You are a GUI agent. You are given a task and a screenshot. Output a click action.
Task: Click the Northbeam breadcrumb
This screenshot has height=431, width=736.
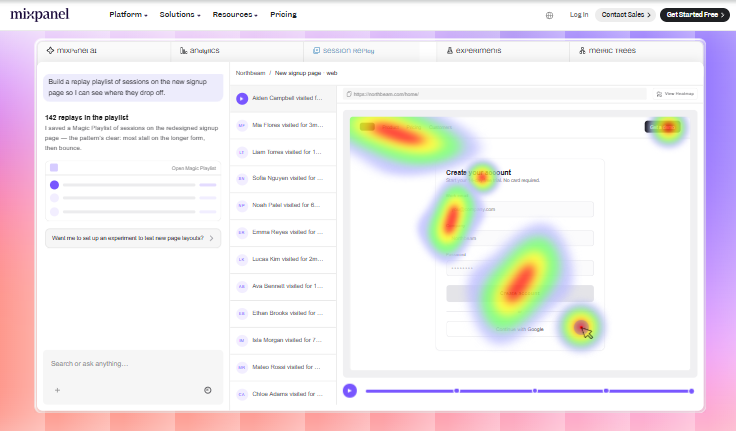250,73
